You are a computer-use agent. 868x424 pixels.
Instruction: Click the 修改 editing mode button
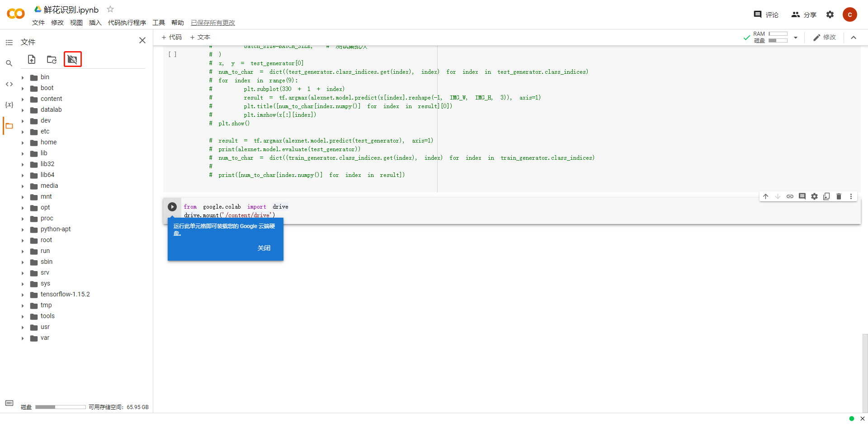(825, 38)
